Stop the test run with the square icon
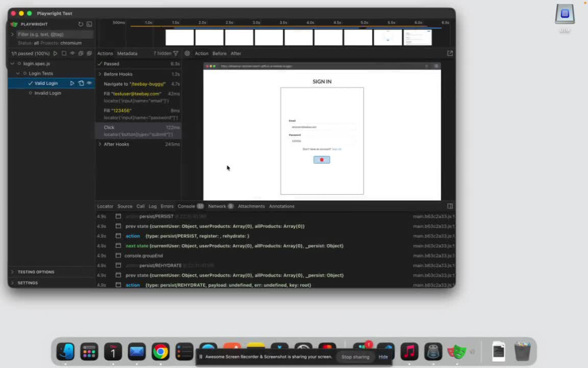This screenshot has height=368, width=588. [x=64, y=54]
